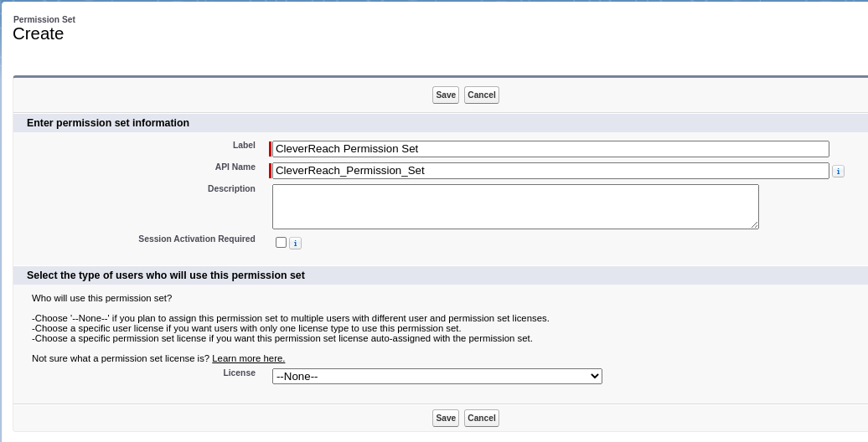Click the 'Enter permission set information' section header

point(108,123)
